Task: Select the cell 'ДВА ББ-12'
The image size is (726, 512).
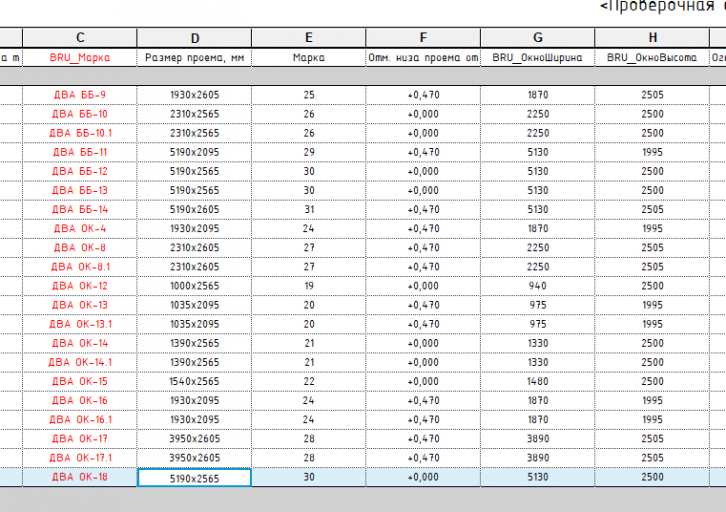Action: [80, 171]
